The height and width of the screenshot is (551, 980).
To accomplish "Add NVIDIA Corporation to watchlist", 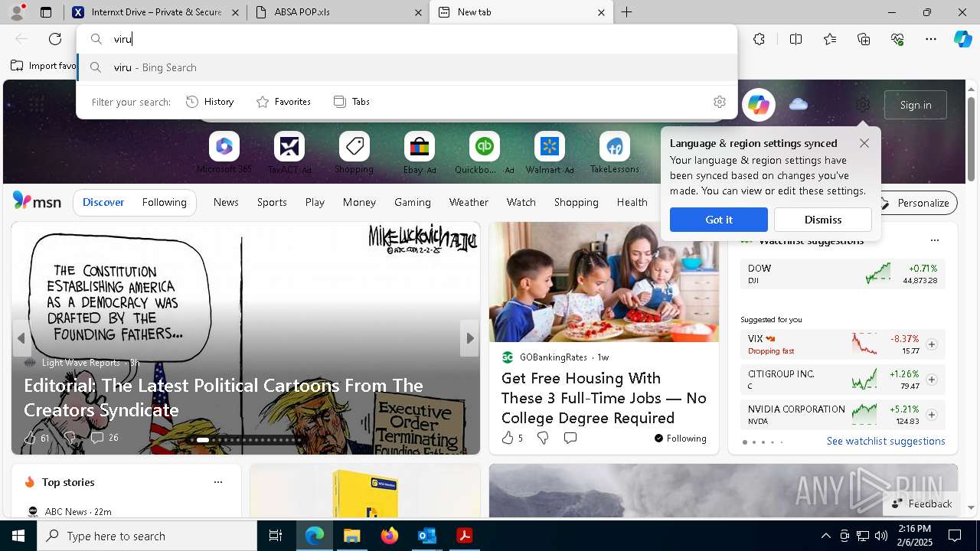I will (x=932, y=415).
